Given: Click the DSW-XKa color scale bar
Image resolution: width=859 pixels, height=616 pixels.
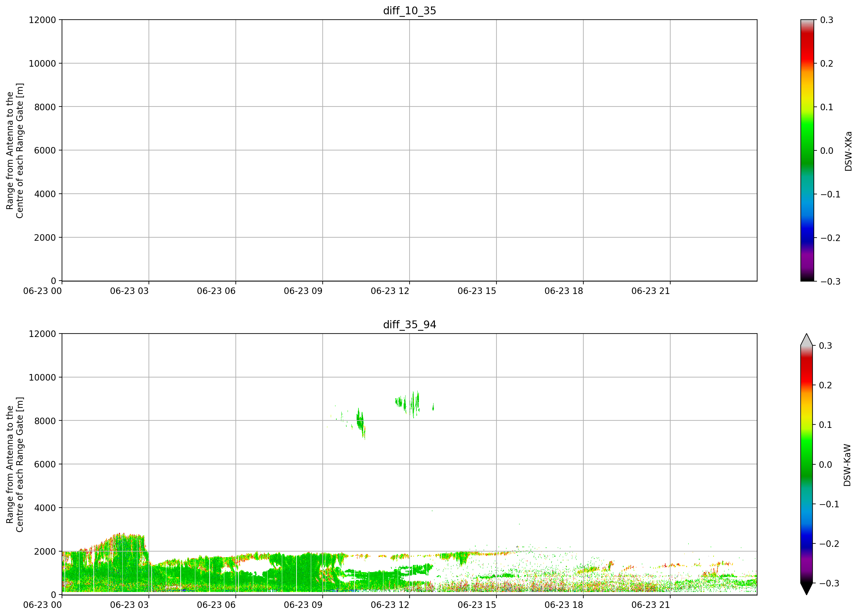Looking at the screenshot, I should pyautogui.click(x=807, y=150).
